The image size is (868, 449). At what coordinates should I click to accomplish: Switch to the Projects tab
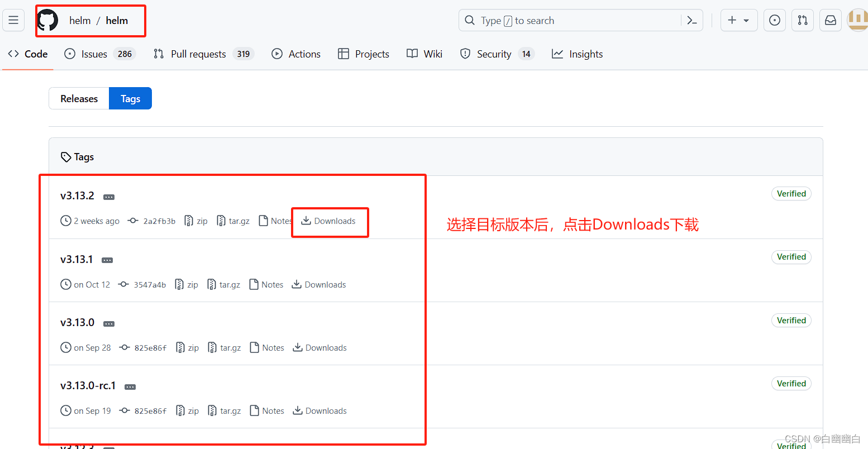(x=364, y=54)
